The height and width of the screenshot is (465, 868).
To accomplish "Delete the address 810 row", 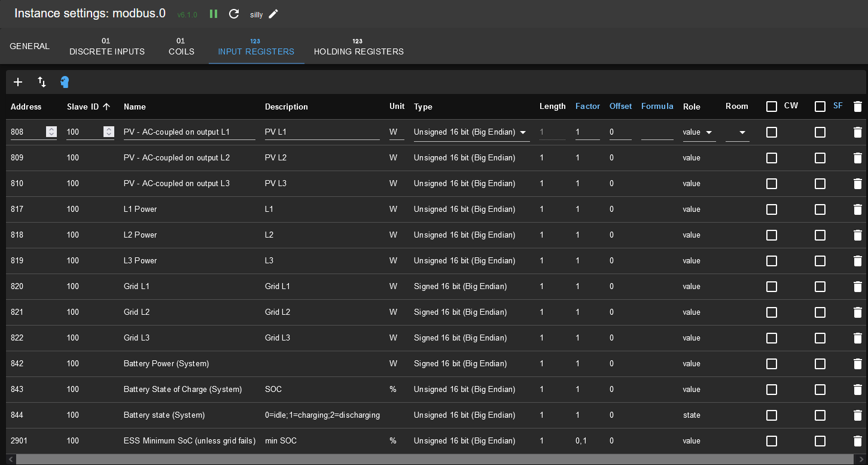I will click(858, 184).
